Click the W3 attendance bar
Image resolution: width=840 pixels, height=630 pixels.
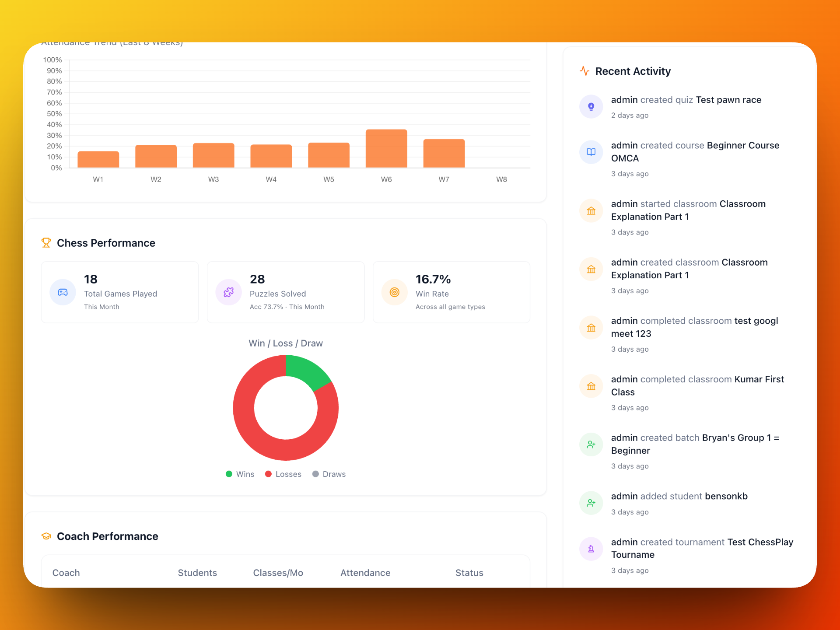213,155
